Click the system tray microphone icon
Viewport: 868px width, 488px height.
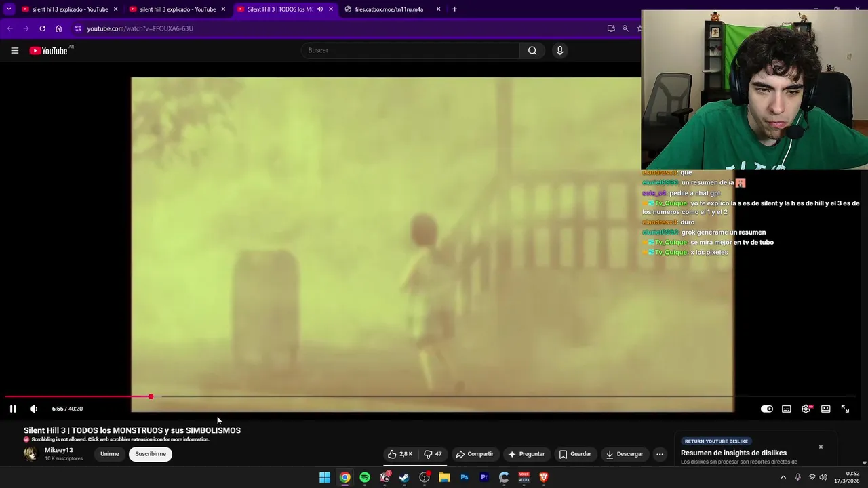pyautogui.click(x=797, y=477)
